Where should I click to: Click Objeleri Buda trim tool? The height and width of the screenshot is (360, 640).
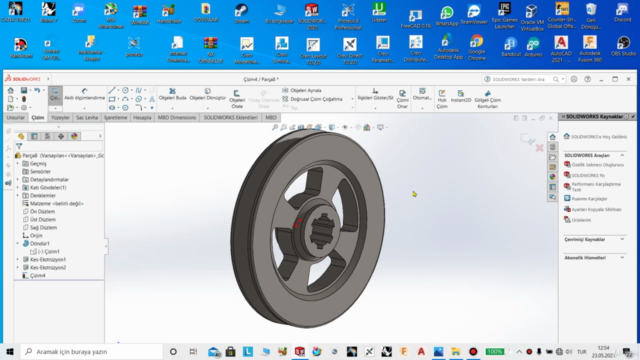click(172, 94)
